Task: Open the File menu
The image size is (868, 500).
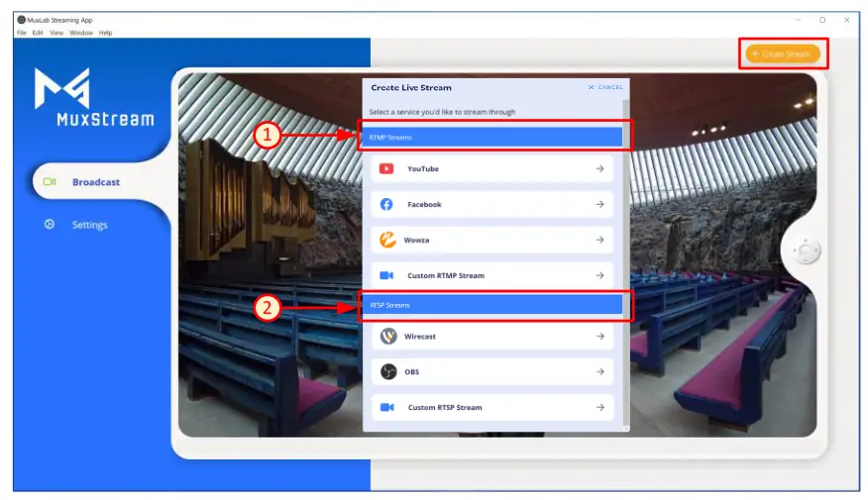Action: pyautogui.click(x=22, y=33)
